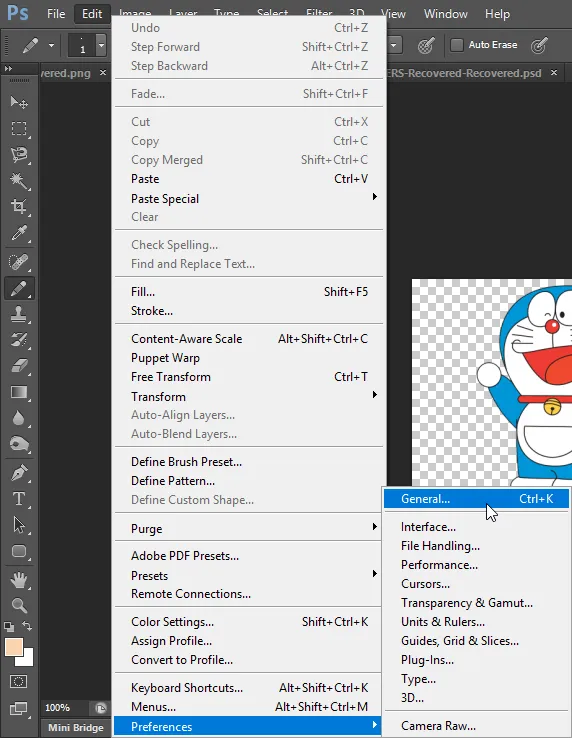Image resolution: width=572 pixels, height=738 pixels.
Task: Expand the Presets submenu
Action: [249, 575]
